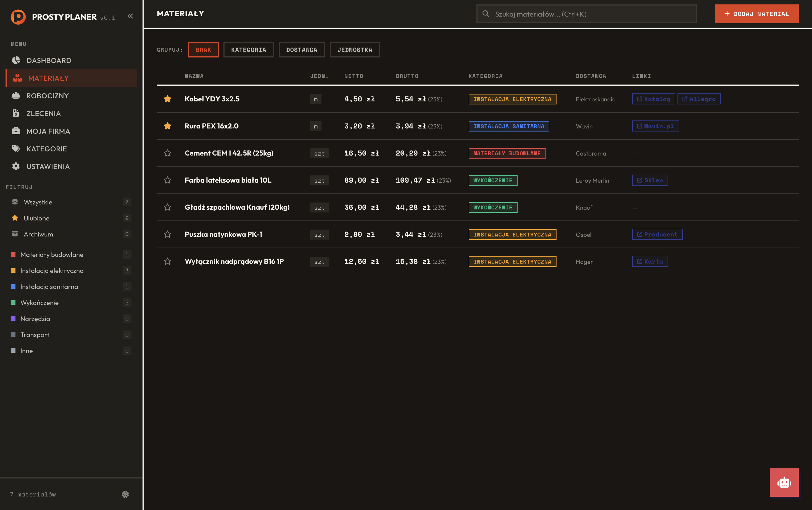Click the gear icon in sidebar footer
This screenshot has width=812, height=510.
(x=125, y=494)
